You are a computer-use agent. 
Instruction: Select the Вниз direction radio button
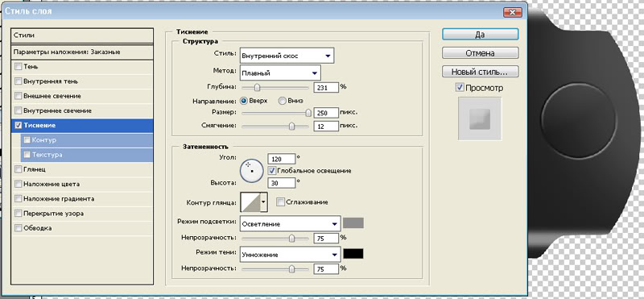click(x=283, y=101)
